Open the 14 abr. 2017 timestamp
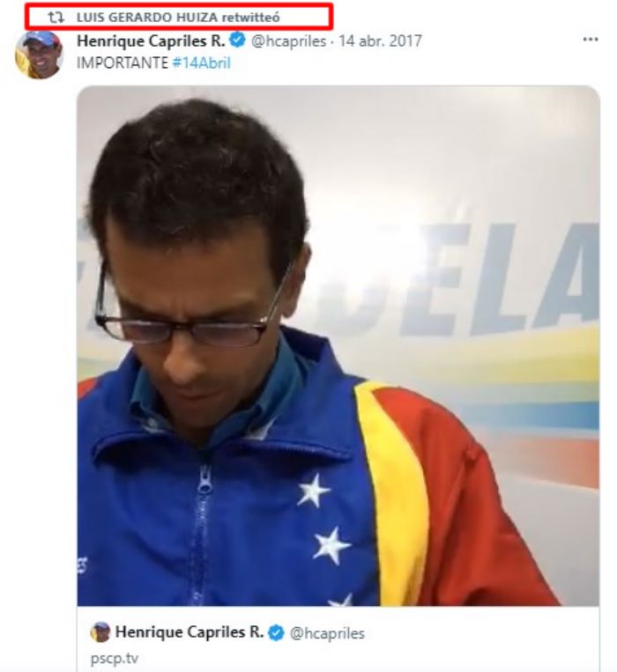 pos(380,41)
